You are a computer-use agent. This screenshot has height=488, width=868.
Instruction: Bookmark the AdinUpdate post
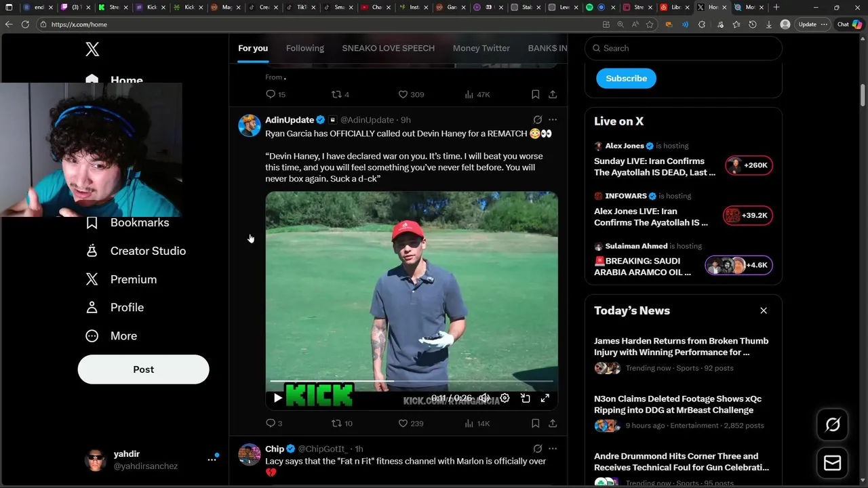click(535, 423)
